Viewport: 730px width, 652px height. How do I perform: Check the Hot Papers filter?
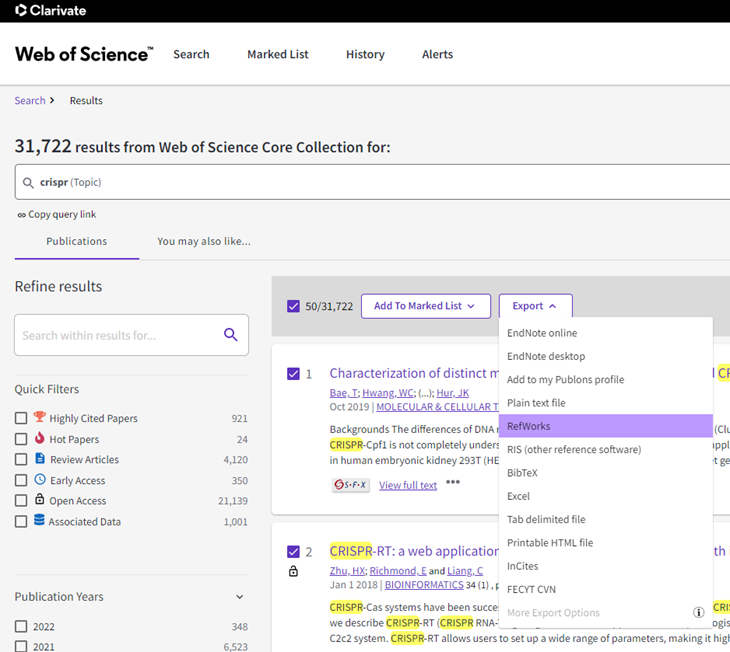[x=21, y=439]
